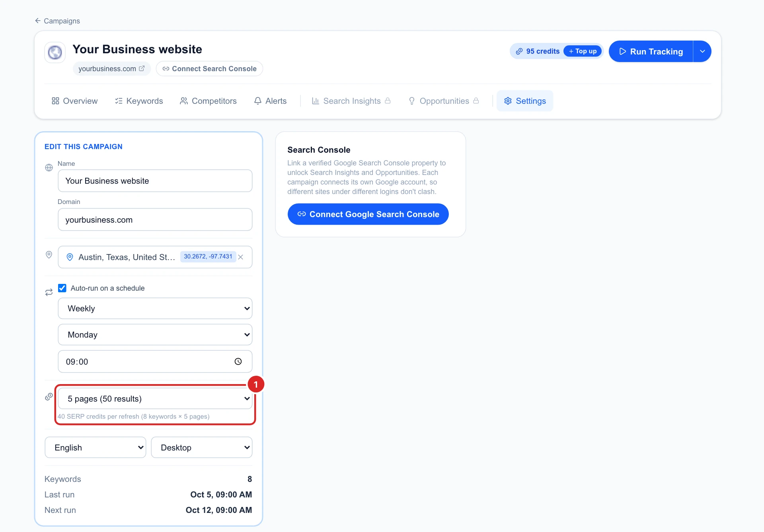This screenshot has height=532, width=764.
Task: Open the Monday day dropdown
Action: [155, 335]
